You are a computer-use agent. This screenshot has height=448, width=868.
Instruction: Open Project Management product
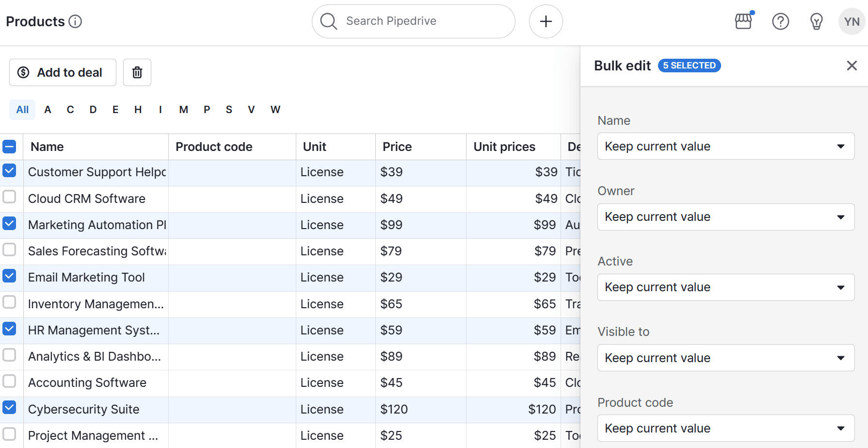(x=93, y=435)
